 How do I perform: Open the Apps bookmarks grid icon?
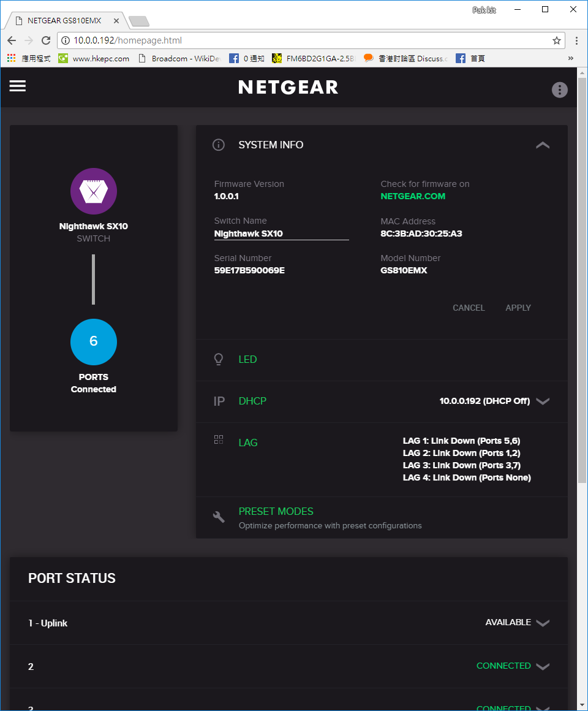(x=11, y=58)
